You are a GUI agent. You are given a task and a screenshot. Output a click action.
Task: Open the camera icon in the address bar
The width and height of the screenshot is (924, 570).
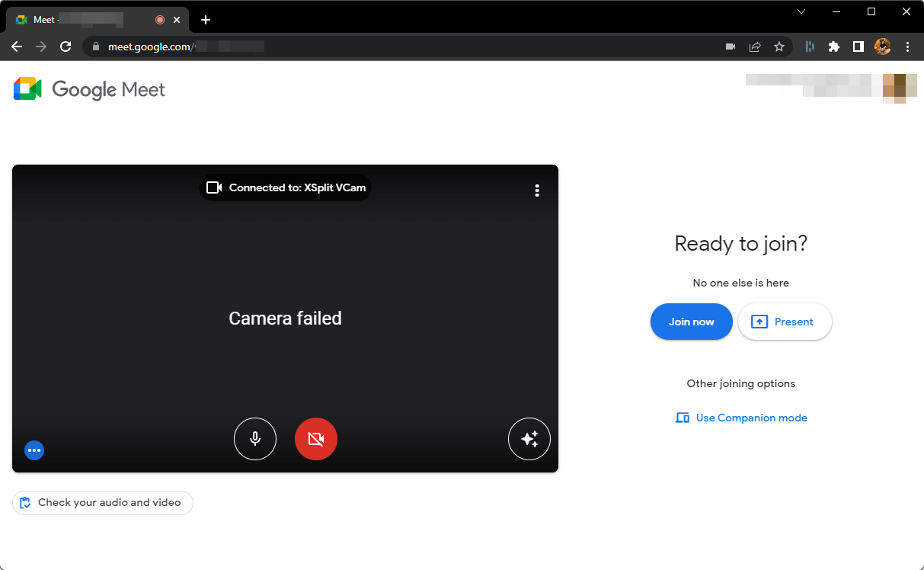tap(730, 46)
